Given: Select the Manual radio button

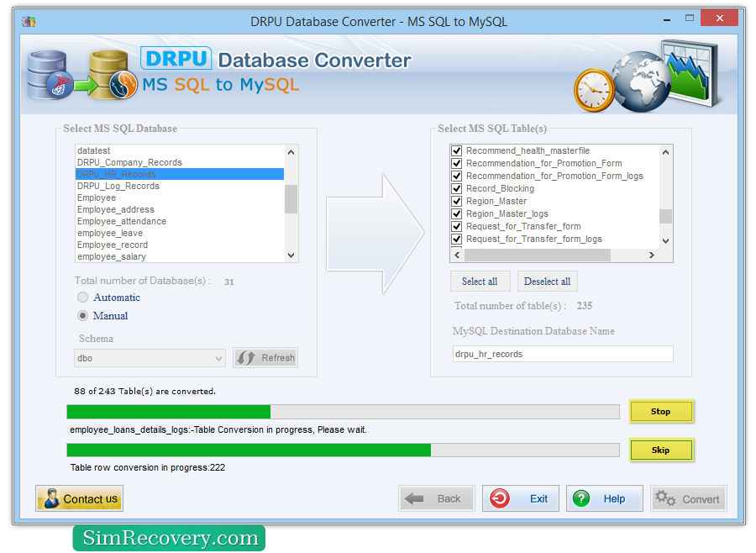Looking at the screenshot, I should tap(83, 316).
